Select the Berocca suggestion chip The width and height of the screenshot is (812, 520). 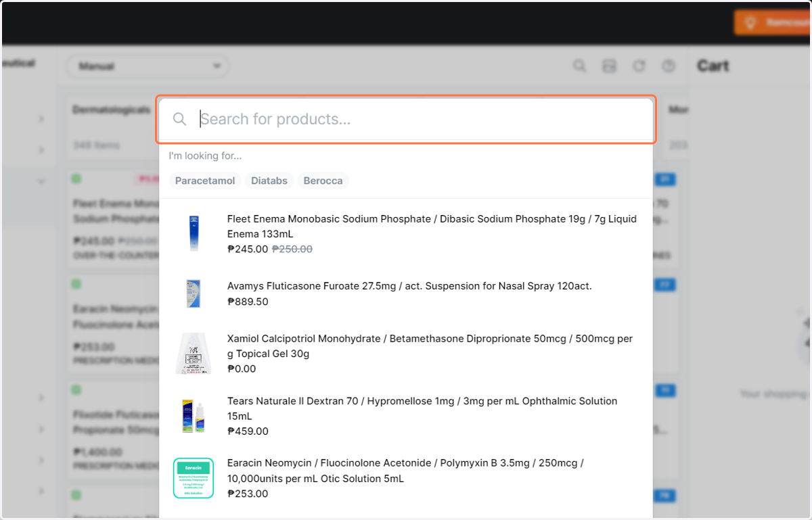(323, 181)
